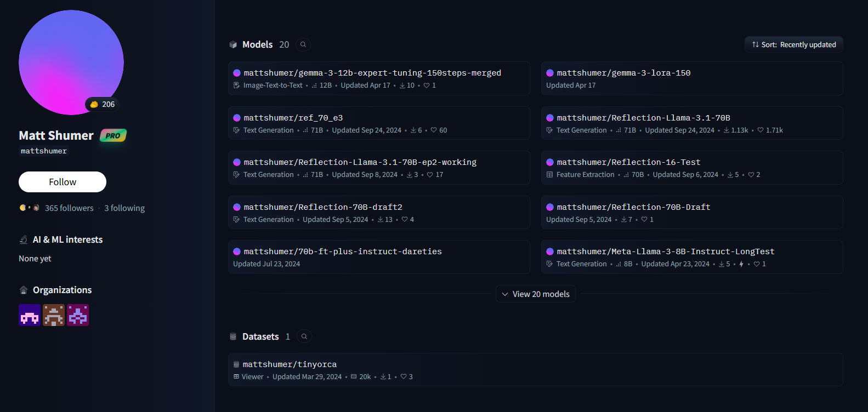Image resolution: width=868 pixels, height=412 pixels.
Task: Open Matt Shumer's profile avatar image
Action: (71, 62)
